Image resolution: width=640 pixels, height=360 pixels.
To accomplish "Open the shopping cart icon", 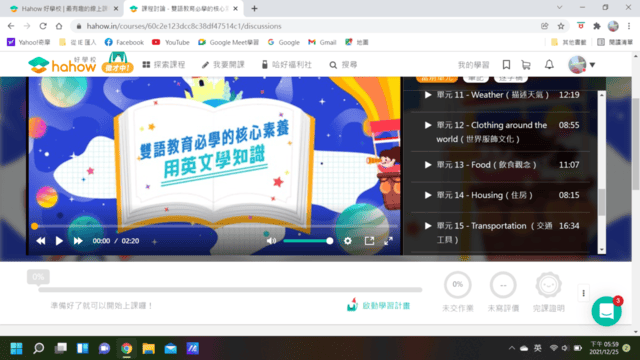I will coord(526,65).
